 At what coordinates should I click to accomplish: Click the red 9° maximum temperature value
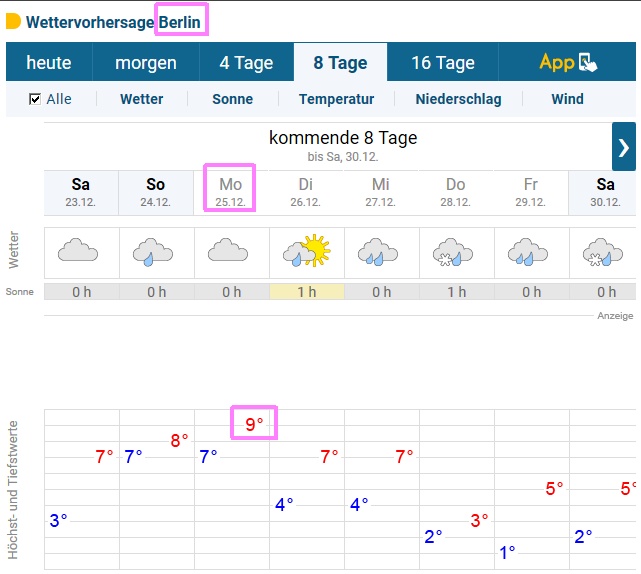pyautogui.click(x=254, y=424)
